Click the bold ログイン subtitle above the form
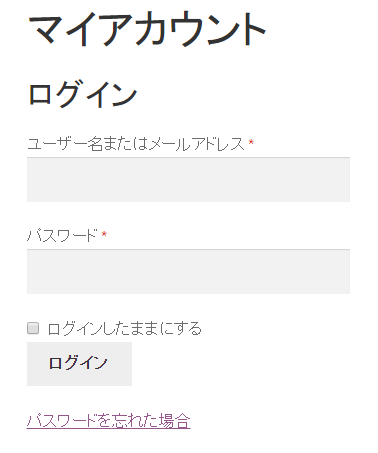 82,94
